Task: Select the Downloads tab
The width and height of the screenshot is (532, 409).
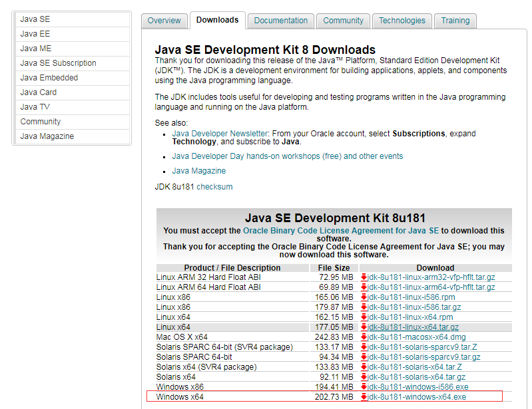Action: click(218, 20)
